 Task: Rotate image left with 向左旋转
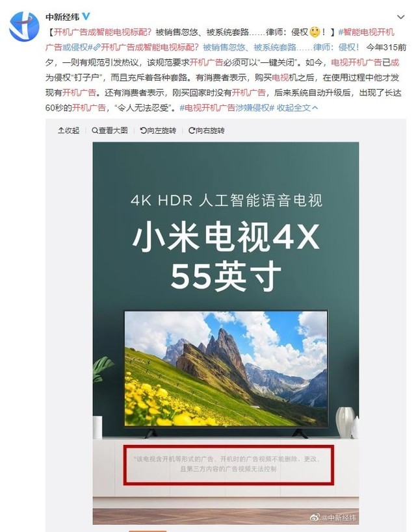[158, 131]
